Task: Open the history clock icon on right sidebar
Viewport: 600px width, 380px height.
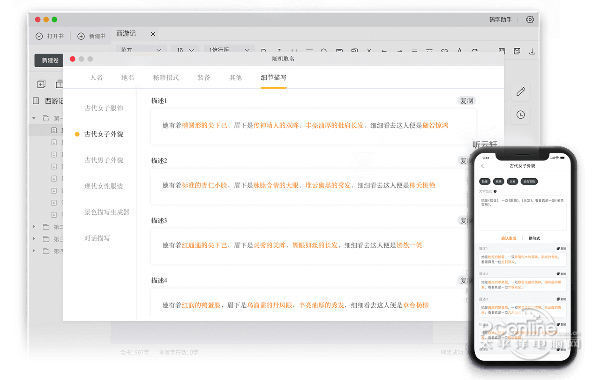Action: [520, 114]
